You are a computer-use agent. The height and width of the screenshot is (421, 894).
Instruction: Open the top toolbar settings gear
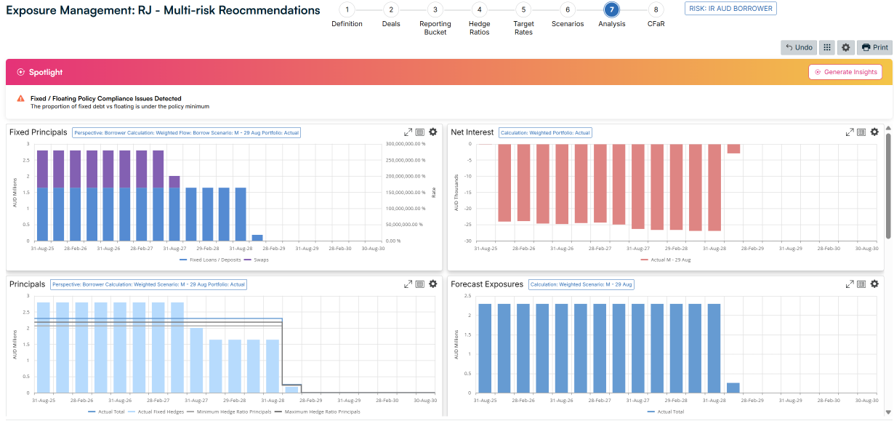tap(846, 47)
